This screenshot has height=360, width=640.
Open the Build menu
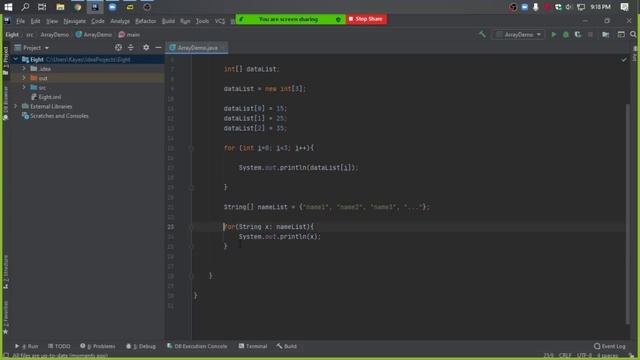(x=168, y=21)
